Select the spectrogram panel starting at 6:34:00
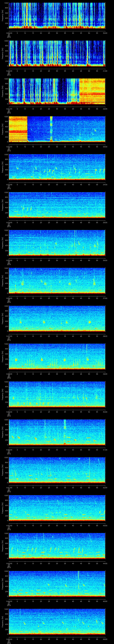Image resolution: width=114 pixels, height=644 pixels. (x=57, y=205)
